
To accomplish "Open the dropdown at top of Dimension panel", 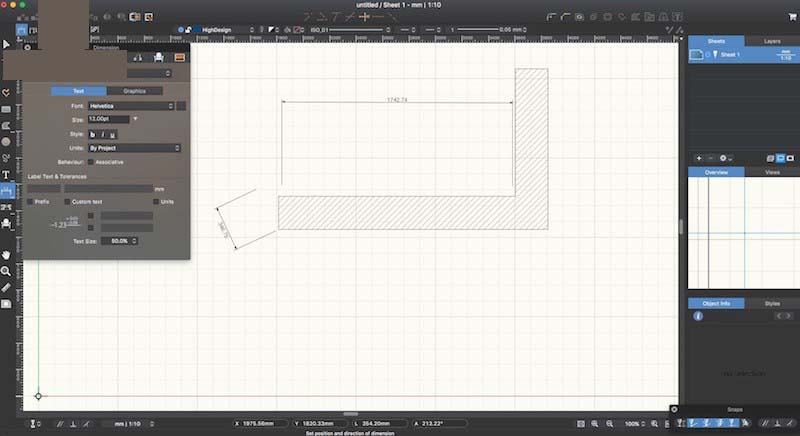I will [149, 73].
